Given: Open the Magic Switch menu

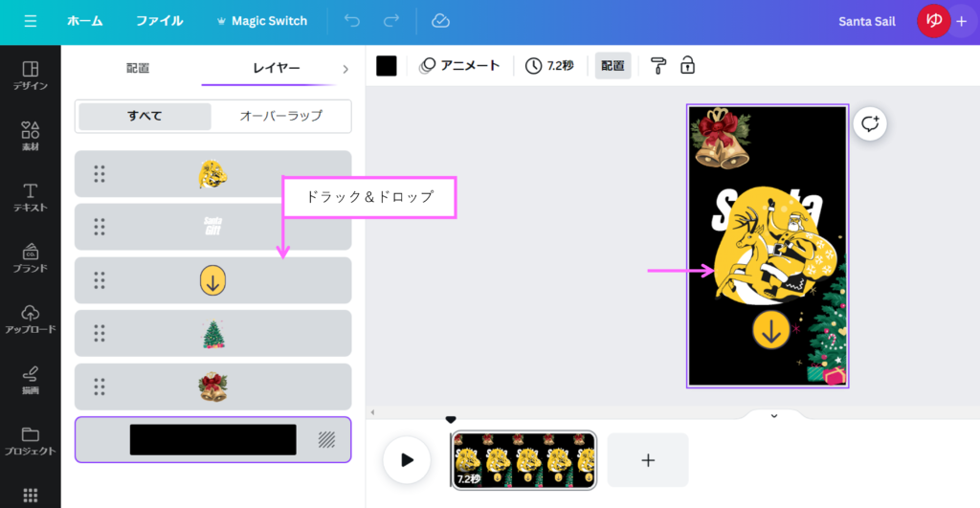Looking at the screenshot, I should [263, 21].
